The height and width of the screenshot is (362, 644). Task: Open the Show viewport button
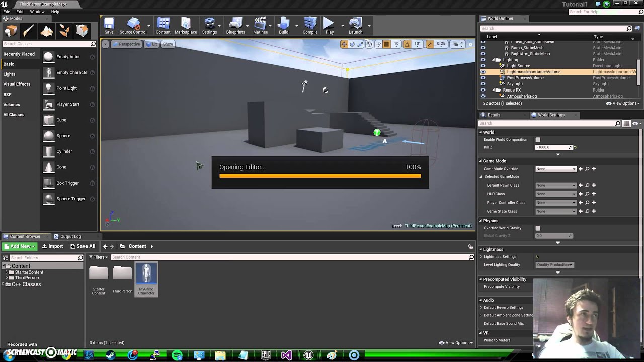click(x=168, y=44)
